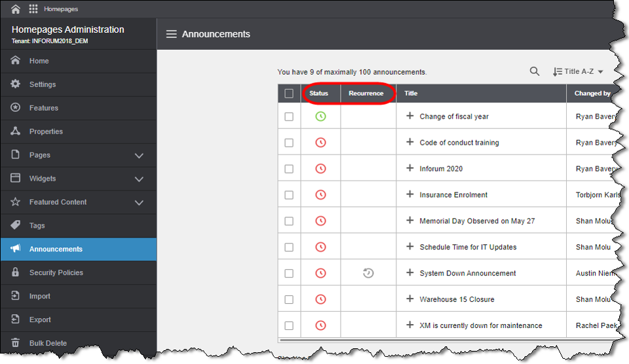629x364 pixels.
Task: Expand Code of conduct training plus icon
Action: pyautogui.click(x=410, y=142)
